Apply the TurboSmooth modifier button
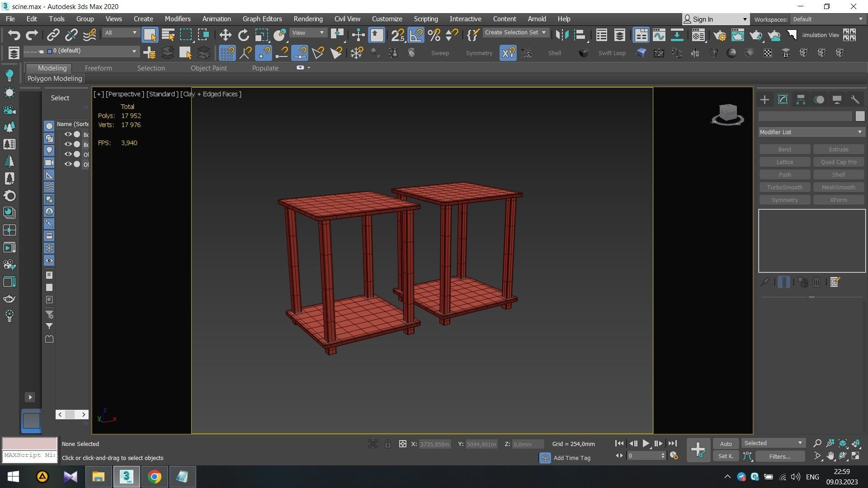Screen dimensions: 868x488 coord(784,187)
